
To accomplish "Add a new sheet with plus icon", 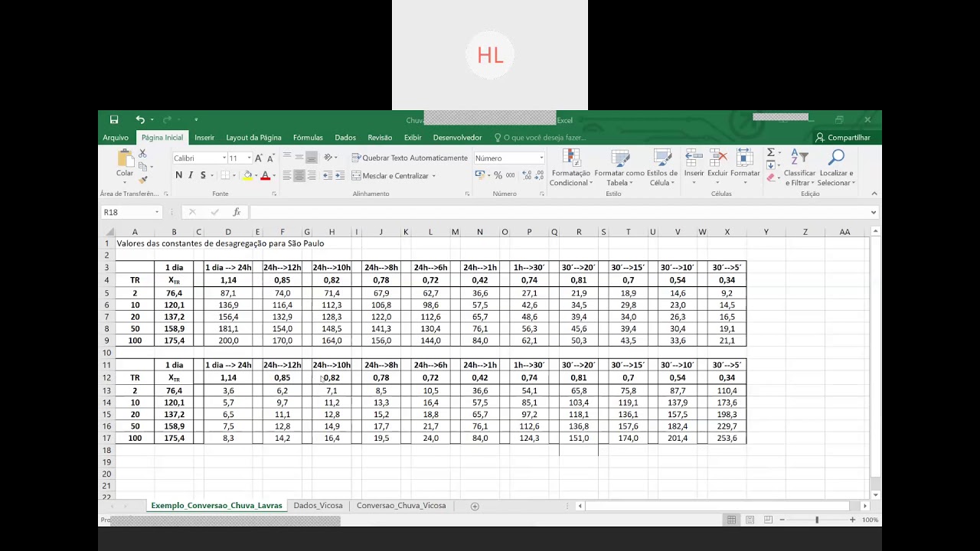I will click(475, 506).
